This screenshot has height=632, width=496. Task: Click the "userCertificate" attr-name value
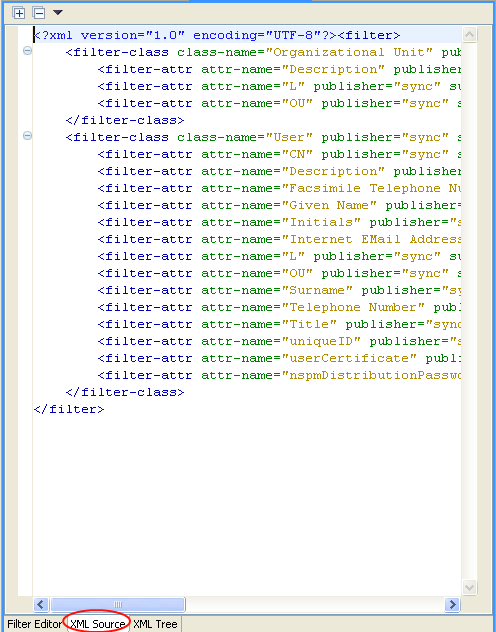349,358
